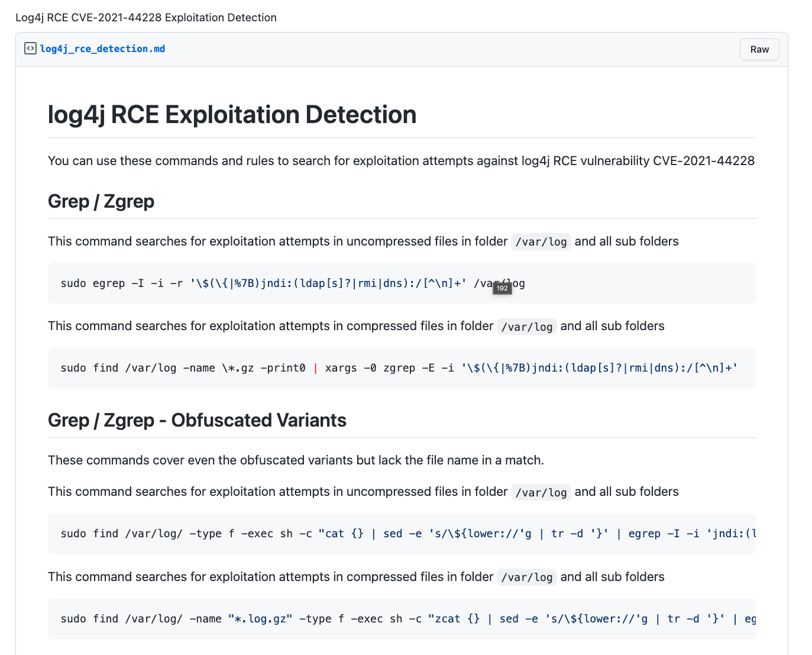This screenshot has width=812, height=655.
Task: Click the small "192" tooltip badge
Action: click(502, 288)
